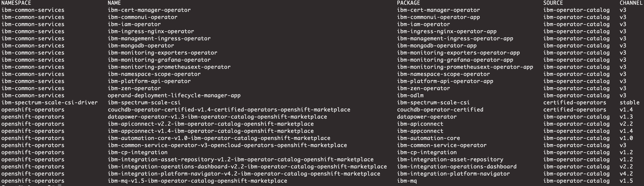
Task: Click the ibm-odlm package entry
Action: (410, 95)
